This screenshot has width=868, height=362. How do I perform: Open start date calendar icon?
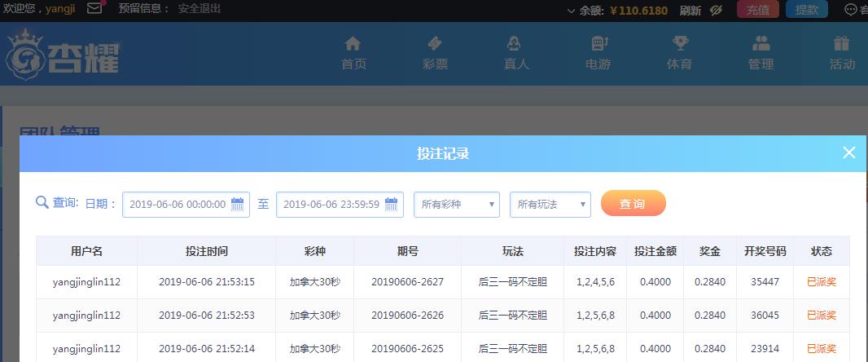(238, 204)
